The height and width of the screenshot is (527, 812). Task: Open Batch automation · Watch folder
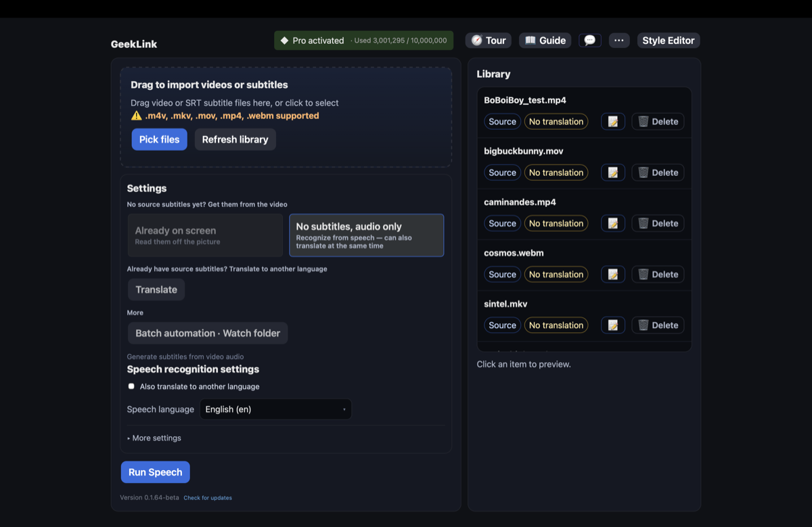pyautogui.click(x=208, y=333)
